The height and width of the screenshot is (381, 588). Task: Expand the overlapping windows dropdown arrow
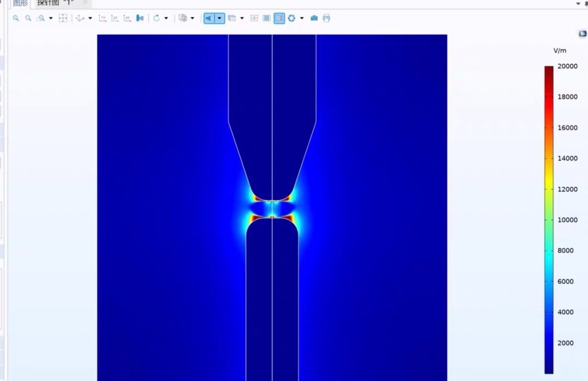pyautogui.click(x=242, y=18)
